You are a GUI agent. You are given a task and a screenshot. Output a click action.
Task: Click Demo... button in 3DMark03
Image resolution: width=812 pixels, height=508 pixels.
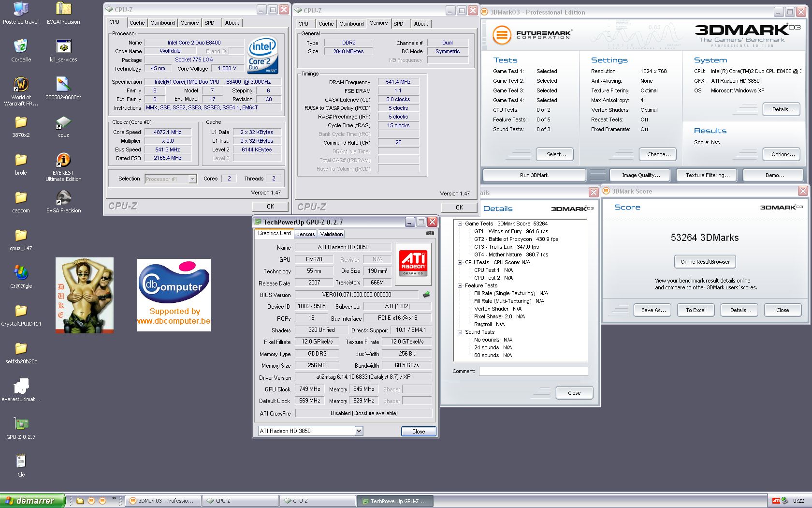[774, 175]
